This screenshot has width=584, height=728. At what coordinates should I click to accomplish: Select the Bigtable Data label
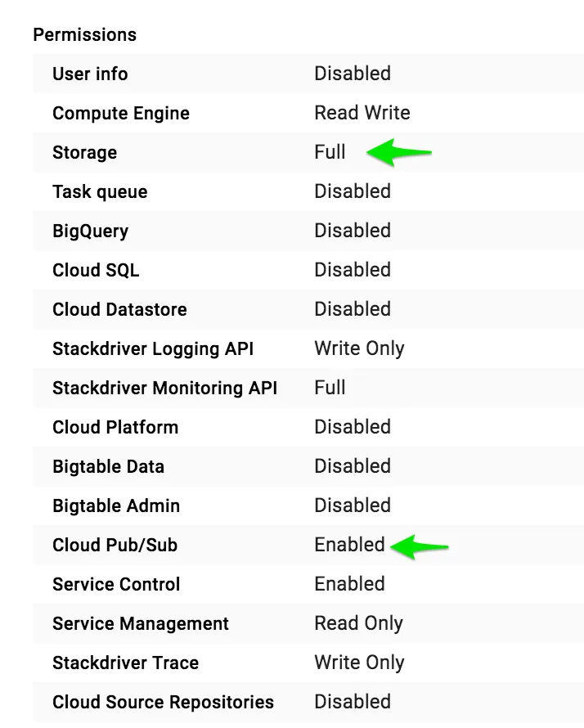[108, 466]
